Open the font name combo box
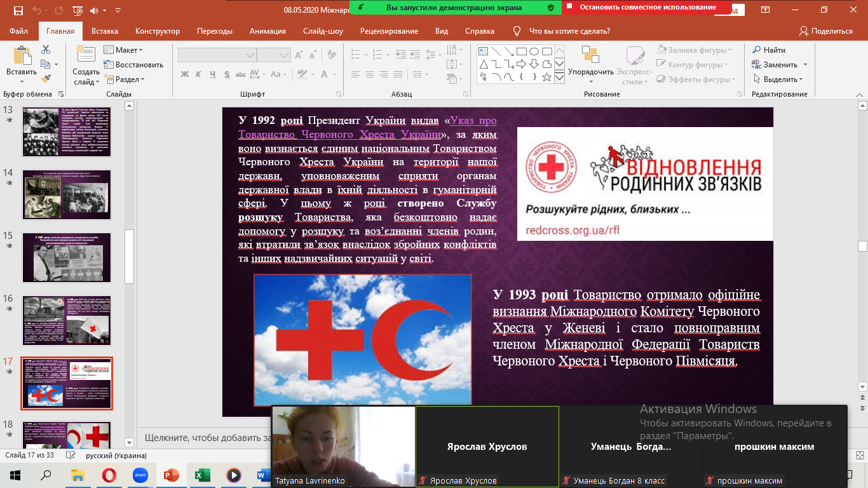 coord(217,55)
